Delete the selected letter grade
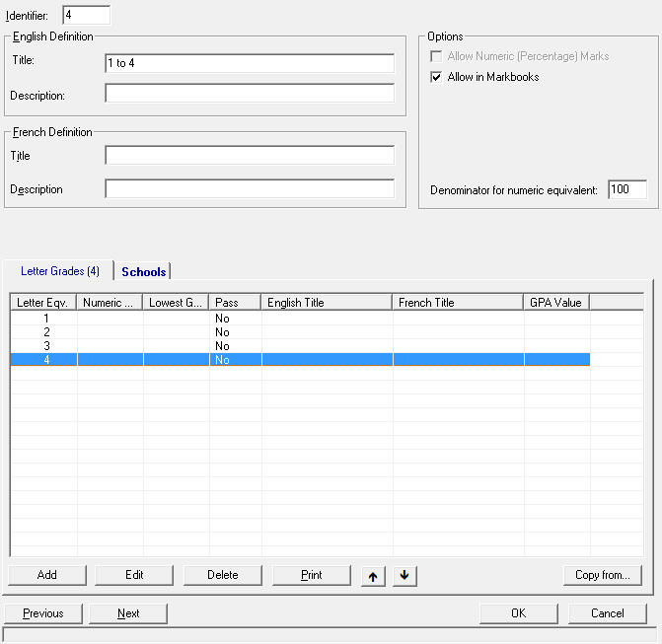 [222, 575]
